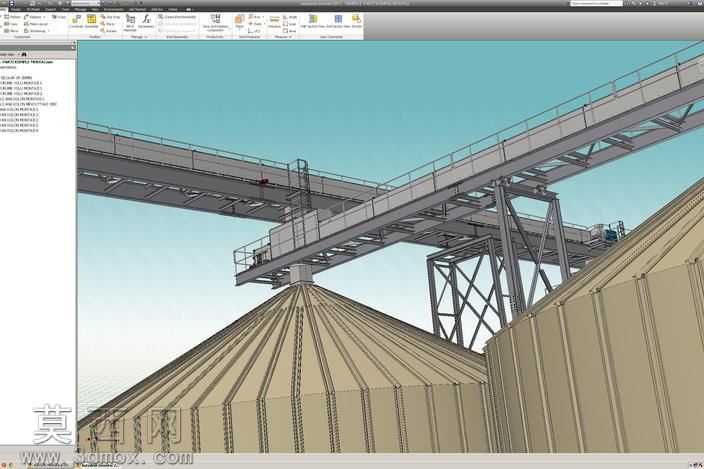This screenshot has width=704, height=469.
Task: Click the Shrinkwrap tool
Action: (x=35, y=31)
